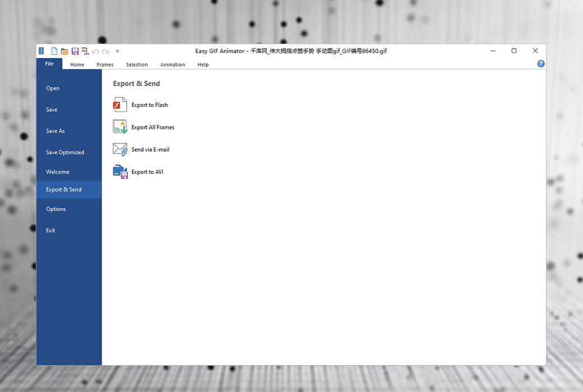The width and height of the screenshot is (583, 392).
Task: Create a new file from the quick access toolbar
Action: click(x=54, y=51)
